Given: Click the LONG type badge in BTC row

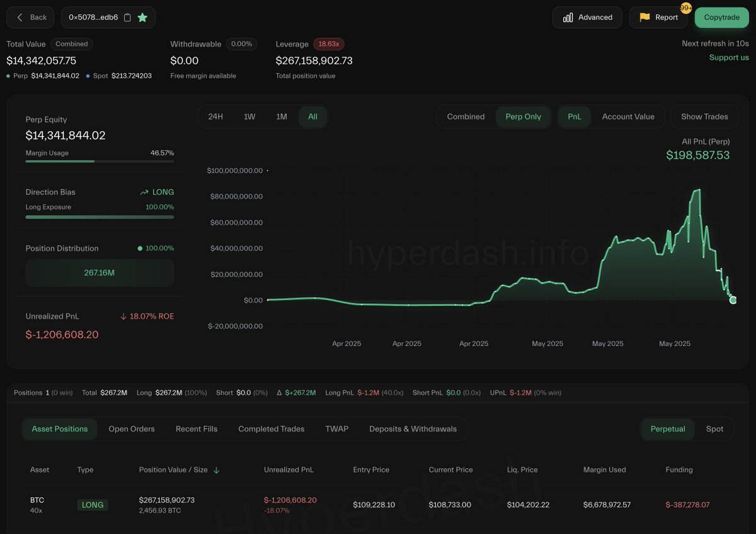Looking at the screenshot, I should pos(93,505).
